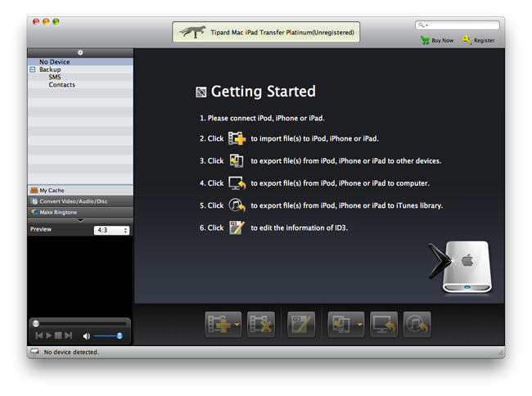The width and height of the screenshot is (532, 396).
Task: Click the Register key icon
Action: 467,40
